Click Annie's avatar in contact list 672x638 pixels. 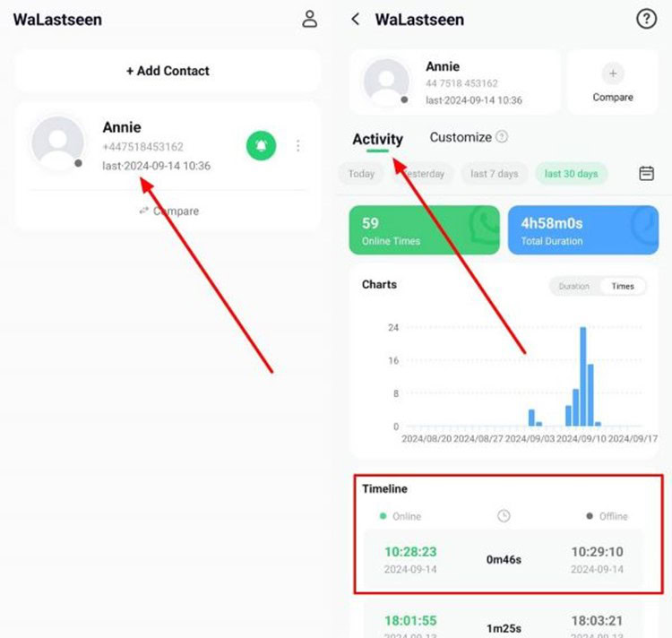pos(58,143)
